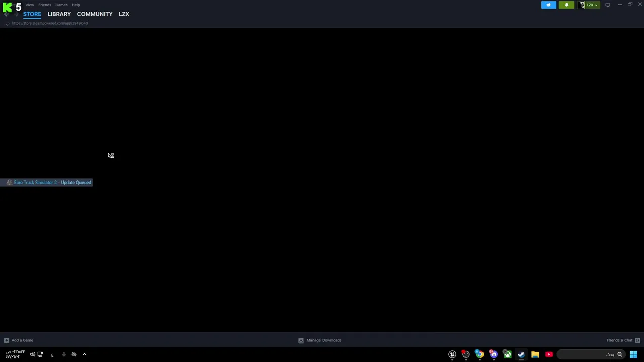Click the LZX account avatar
Screen dimensions: 644x362
[x=582, y=5]
